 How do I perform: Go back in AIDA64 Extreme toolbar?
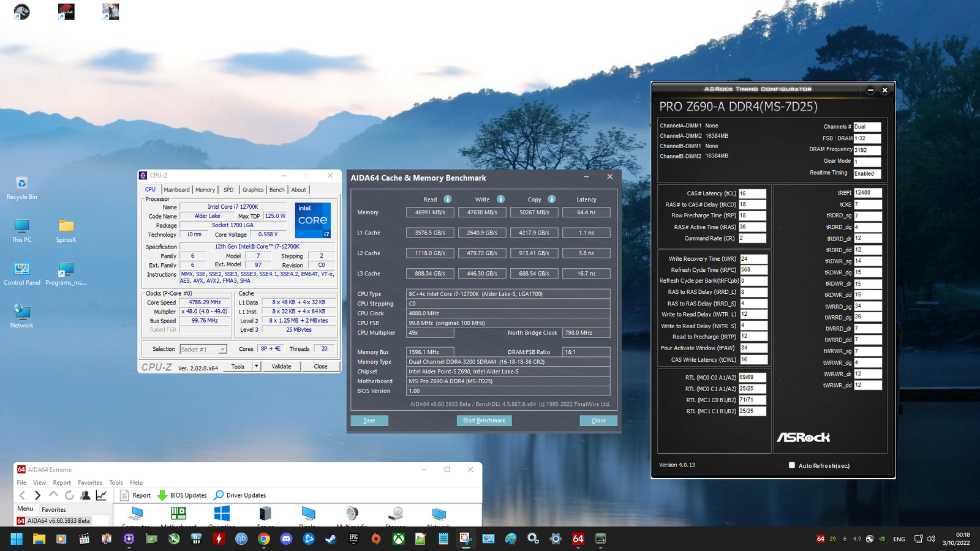(x=22, y=495)
